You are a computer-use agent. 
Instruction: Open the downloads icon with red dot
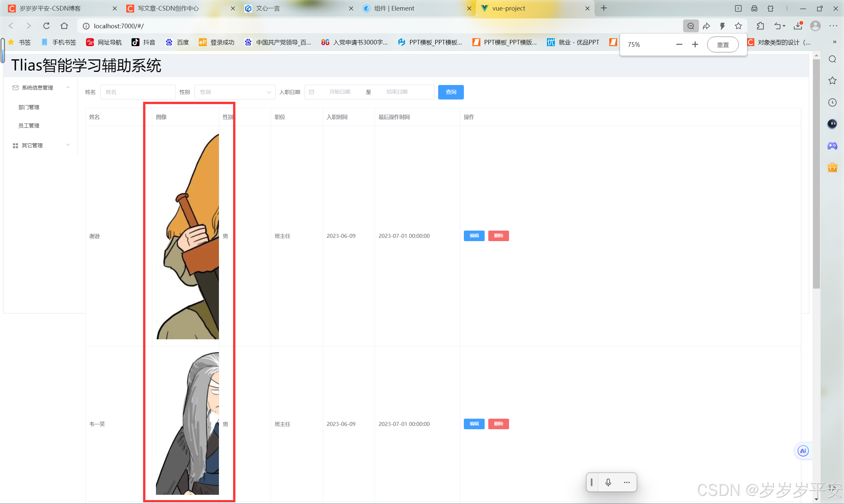click(798, 26)
